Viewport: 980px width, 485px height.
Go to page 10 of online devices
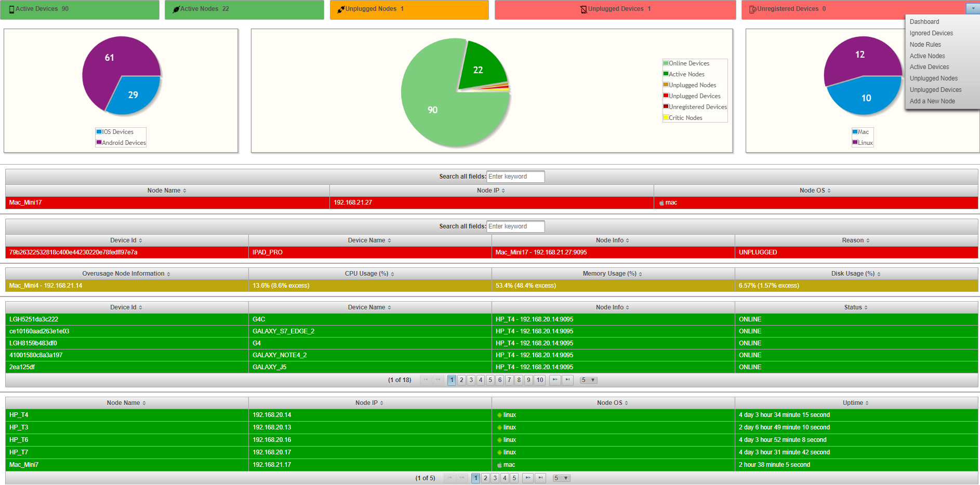coord(540,380)
